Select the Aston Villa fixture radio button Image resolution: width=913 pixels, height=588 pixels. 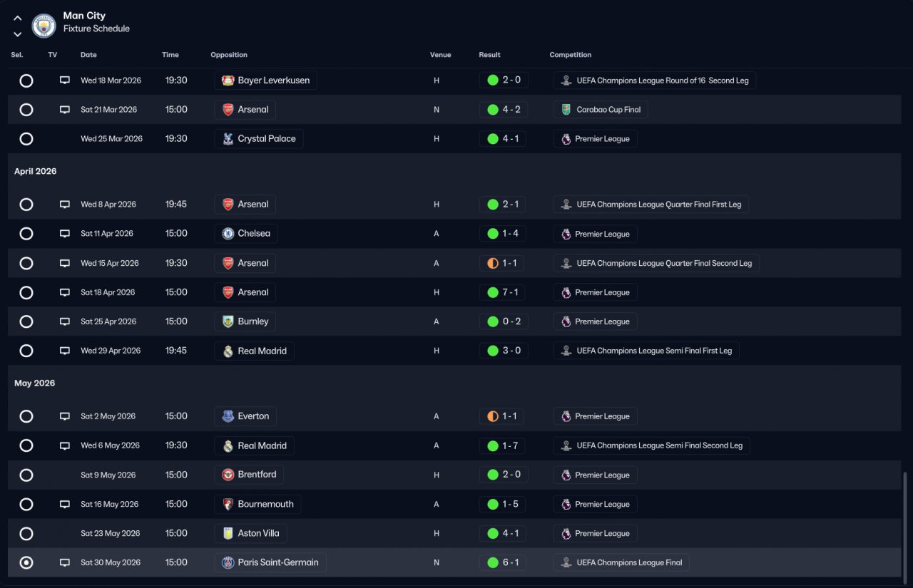[26, 534]
